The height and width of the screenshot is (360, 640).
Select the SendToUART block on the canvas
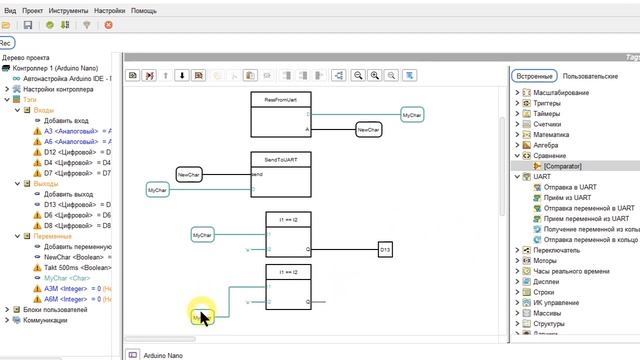pos(281,175)
